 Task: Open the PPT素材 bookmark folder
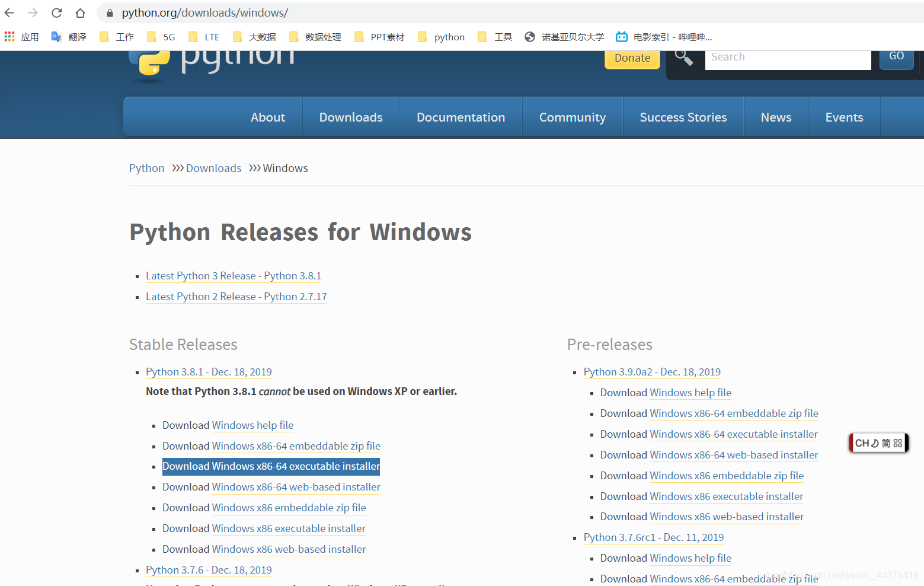click(379, 37)
